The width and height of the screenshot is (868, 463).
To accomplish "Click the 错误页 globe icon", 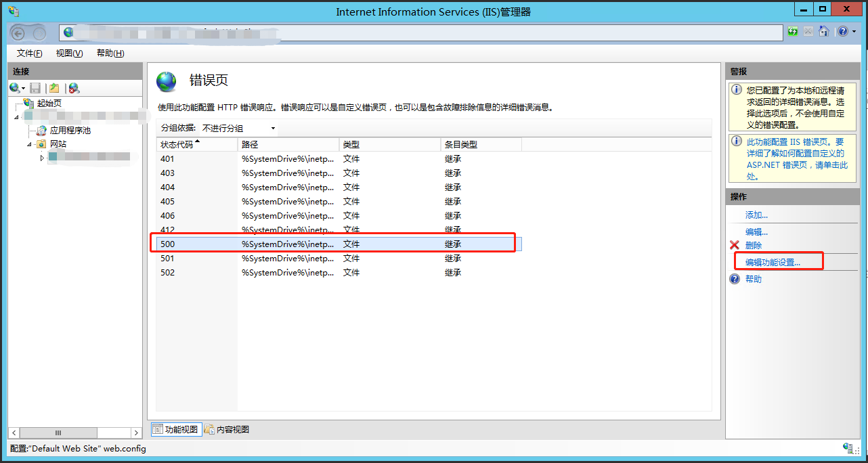I will pyautogui.click(x=167, y=81).
